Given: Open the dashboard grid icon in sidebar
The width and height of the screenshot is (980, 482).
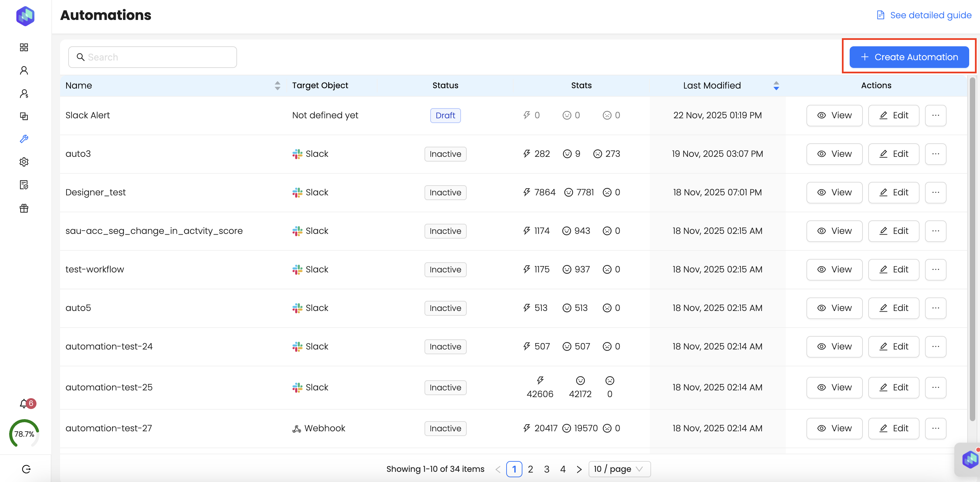Looking at the screenshot, I should coord(24,47).
